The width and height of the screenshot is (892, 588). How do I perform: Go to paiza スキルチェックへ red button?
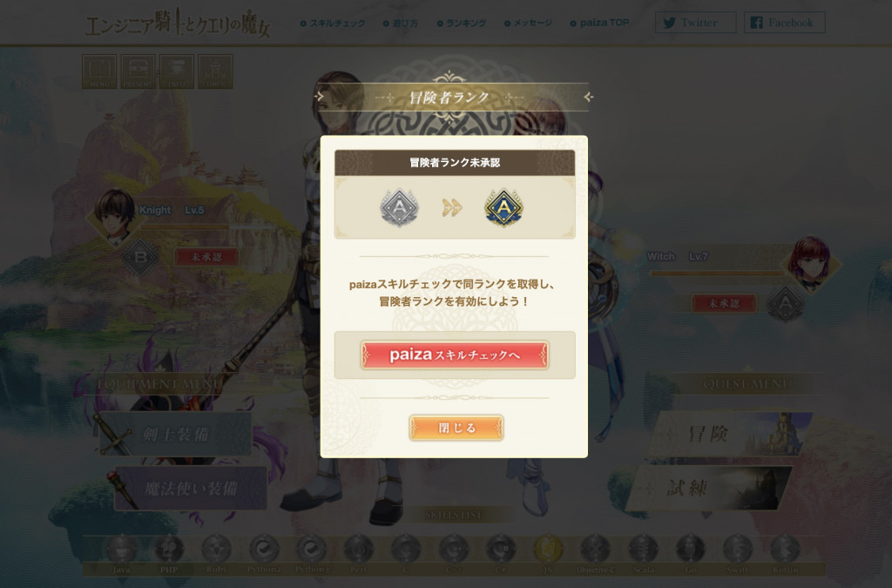[x=455, y=355]
